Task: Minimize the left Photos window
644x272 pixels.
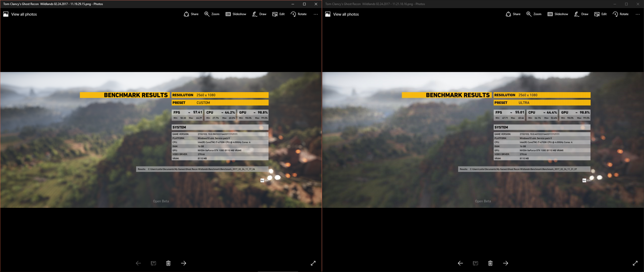Action: [293, 4]
